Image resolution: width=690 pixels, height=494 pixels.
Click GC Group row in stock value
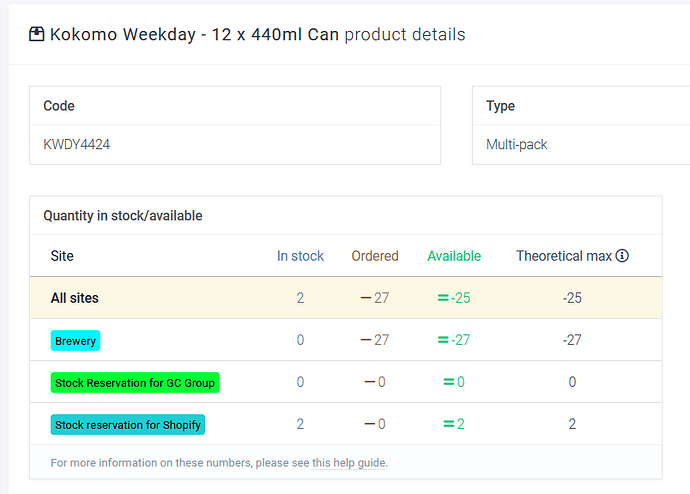pyautogui.click(x=300, y=382)
